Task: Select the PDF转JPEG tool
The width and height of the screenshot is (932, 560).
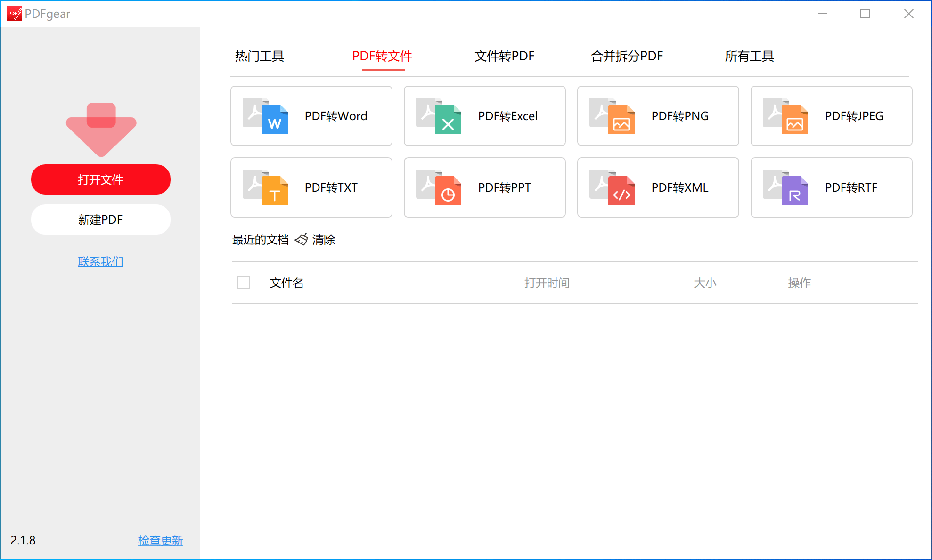Action: point(831,116)
